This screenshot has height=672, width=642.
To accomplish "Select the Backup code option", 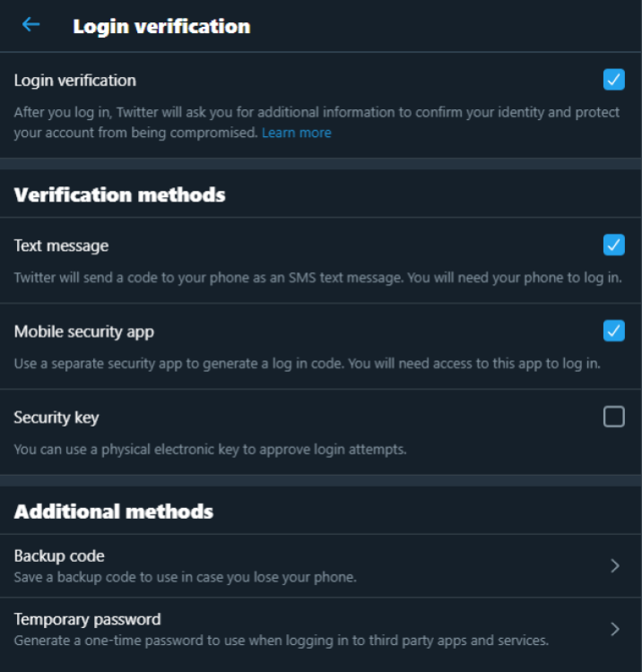I will (x=321, y=565).
